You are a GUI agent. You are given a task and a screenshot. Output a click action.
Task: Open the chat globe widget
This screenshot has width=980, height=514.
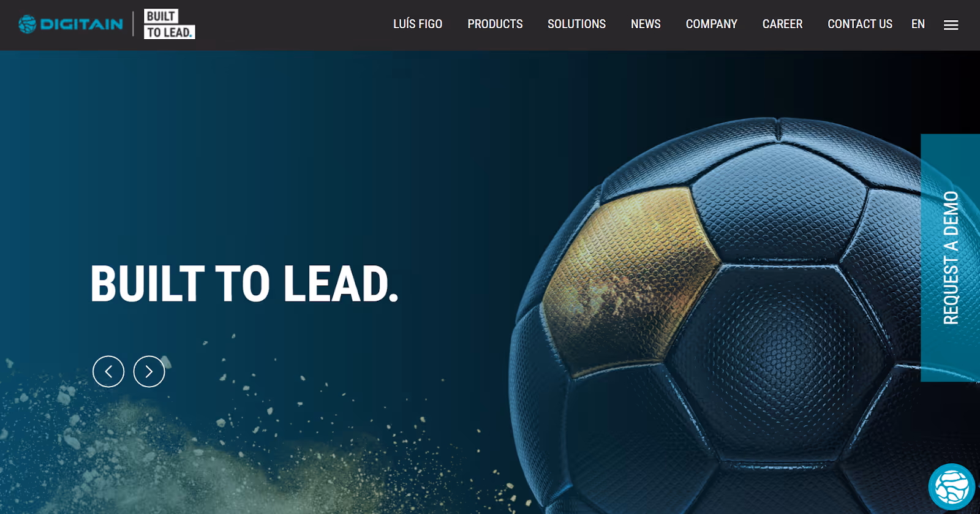(951, 487)
